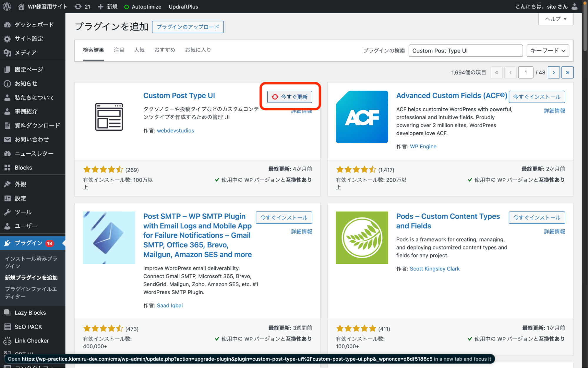Click the current page number field

526,72
